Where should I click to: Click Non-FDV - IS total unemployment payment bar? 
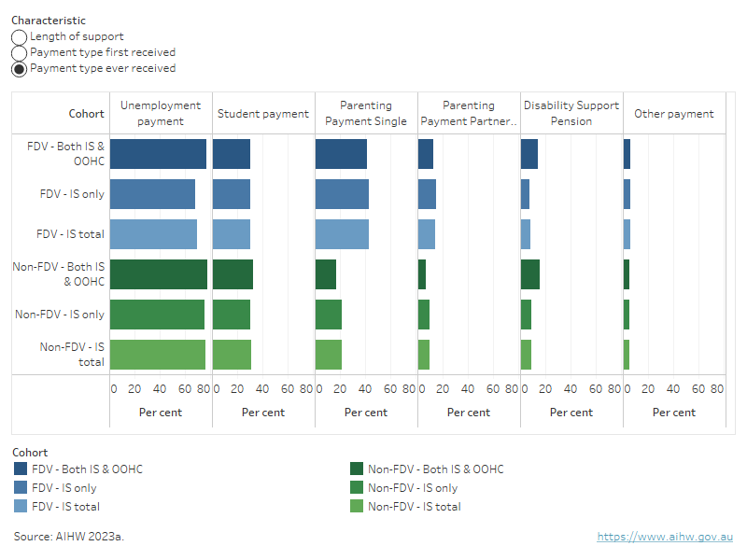pyautogui.click(x=158, y=355)
